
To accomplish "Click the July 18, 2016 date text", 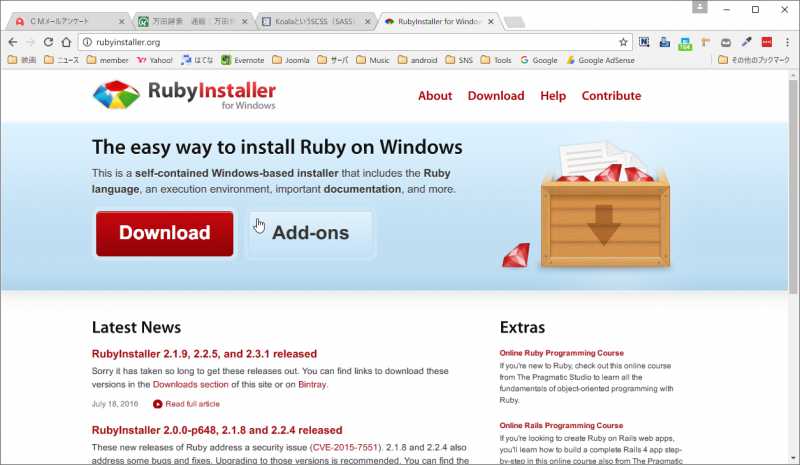I will coord(115,404).
